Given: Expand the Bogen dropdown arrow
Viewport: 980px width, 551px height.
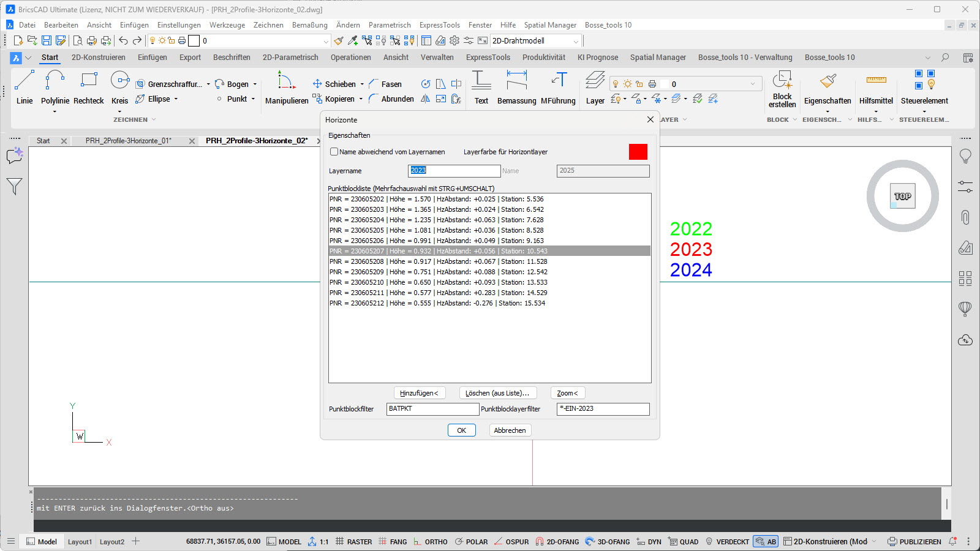Looking at the screenshot, I should (x=255, y=84).
